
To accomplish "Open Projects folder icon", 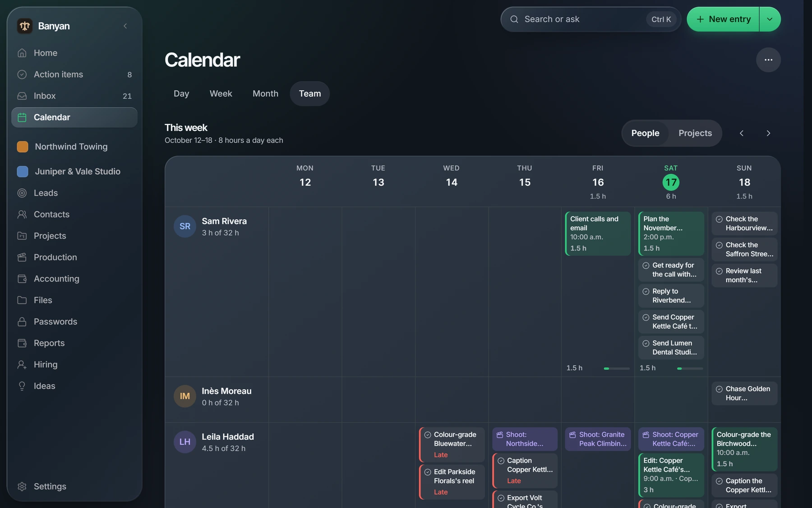I will (22, 236).
